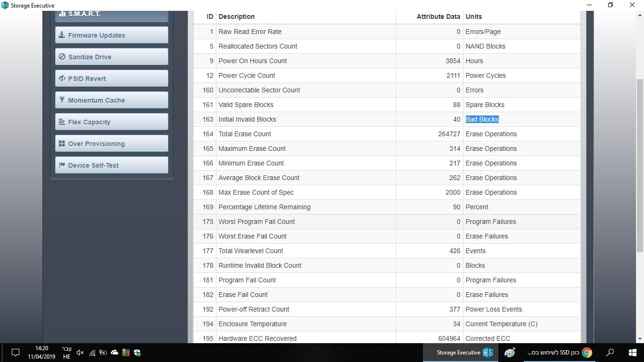Click the page vertical scrollbar thumb
644x362 pixels.
pos(640,165)
